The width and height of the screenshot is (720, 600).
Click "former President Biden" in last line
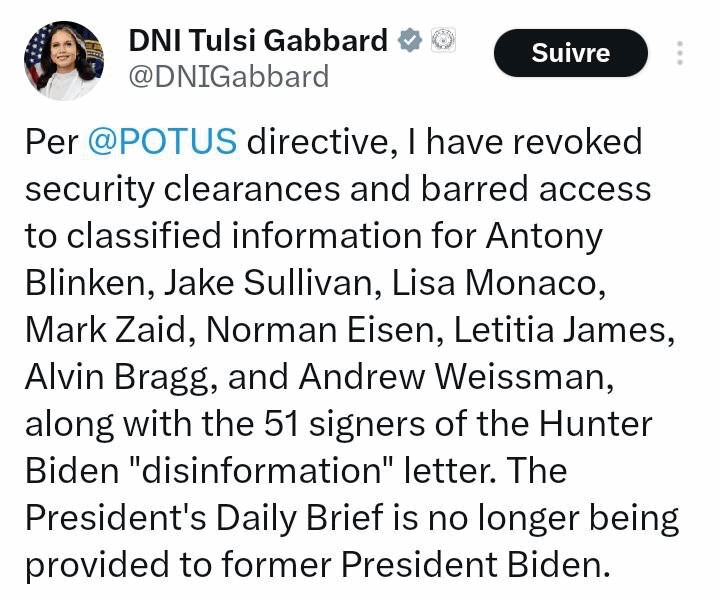click(x=416, y=565)
